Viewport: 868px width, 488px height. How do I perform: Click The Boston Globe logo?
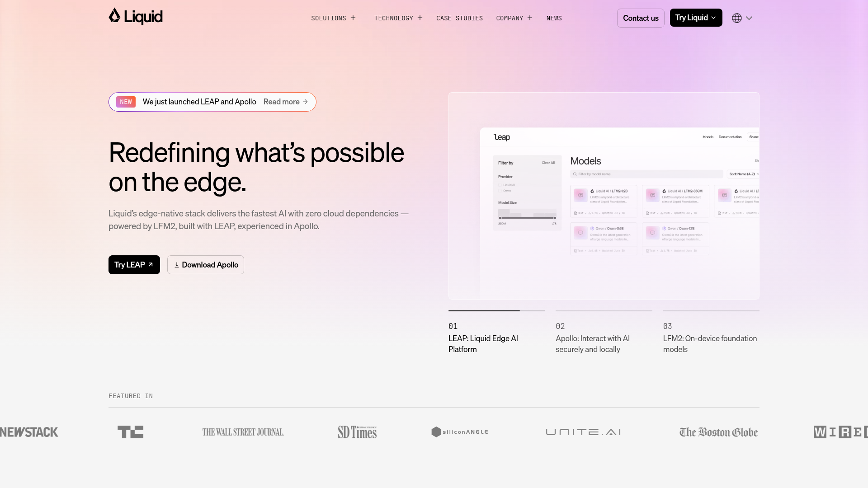pos(718,432)
